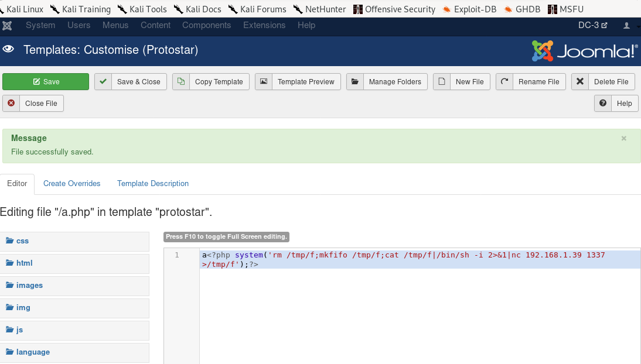Click the Joomla! brand logo
This screenshot has height=364, width=641.
click(585, 51)
